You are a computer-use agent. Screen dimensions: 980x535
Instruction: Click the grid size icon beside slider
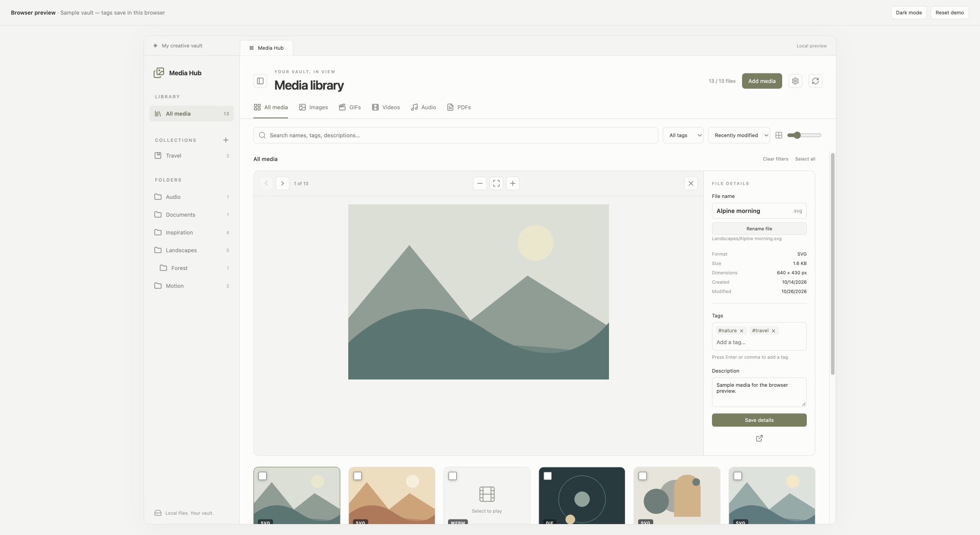[779, 135]
